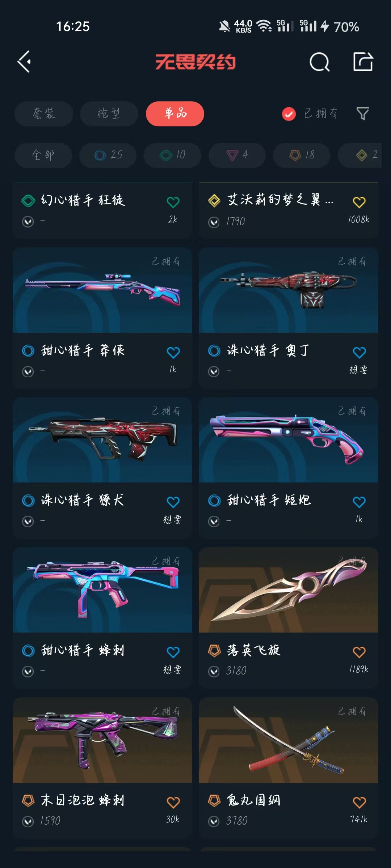The image size is (391, 868).
Task: Select the 单品 red button
Action: pyautogui.click(x=175, y=114)
